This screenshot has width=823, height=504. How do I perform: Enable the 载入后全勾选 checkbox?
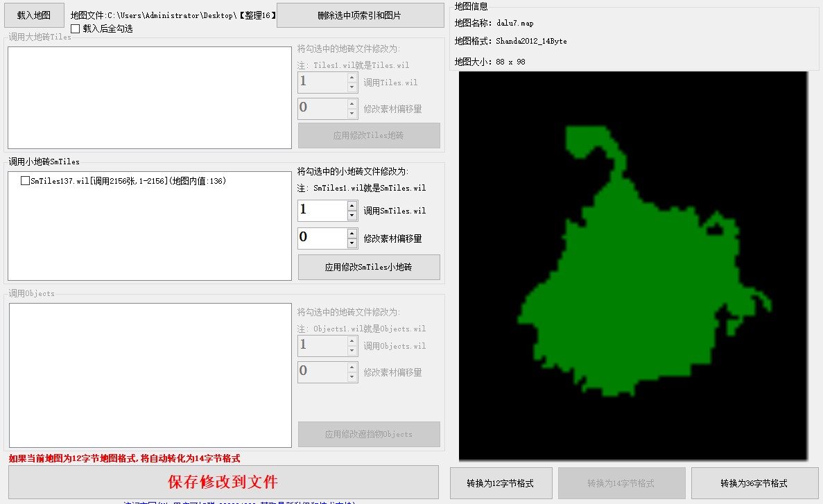coord(76,28)
